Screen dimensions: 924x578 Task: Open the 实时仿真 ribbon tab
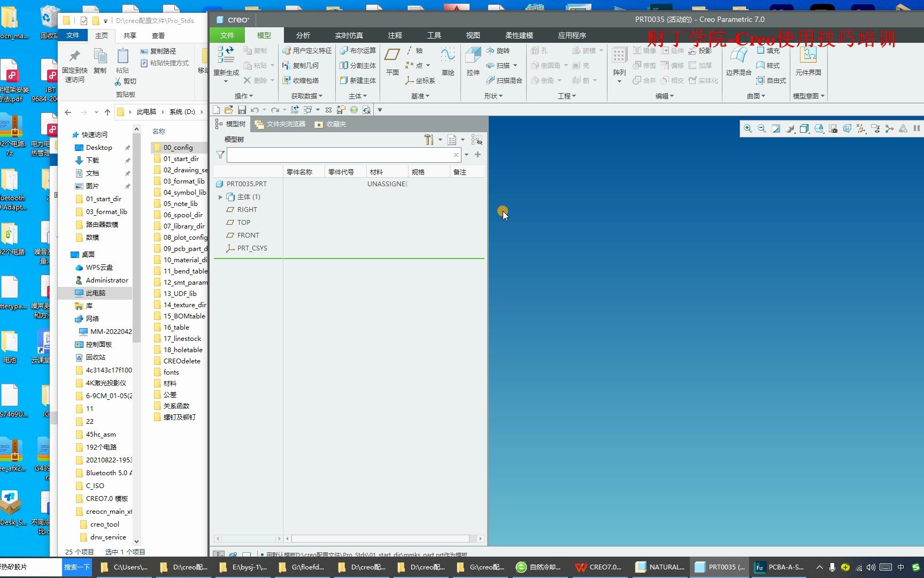tap(349, 35)
